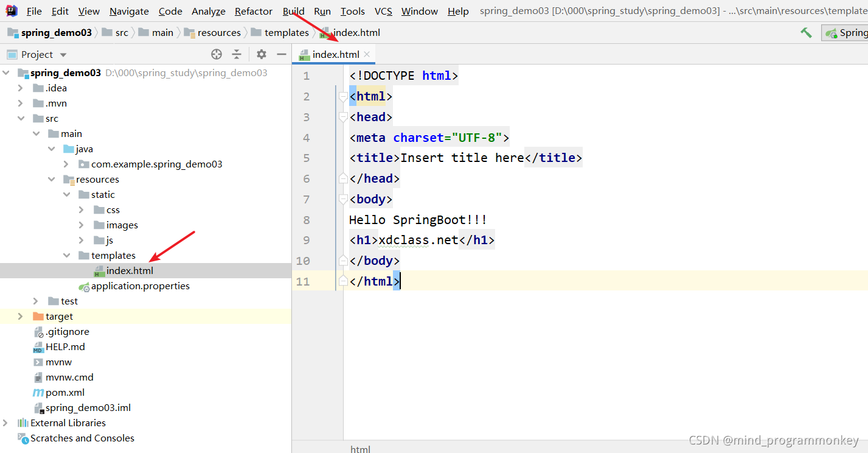Image resolution: width=868 pixels, height=453 pixels.
Task: Select index.html in the project tree
Action: [x=130, y=270]
